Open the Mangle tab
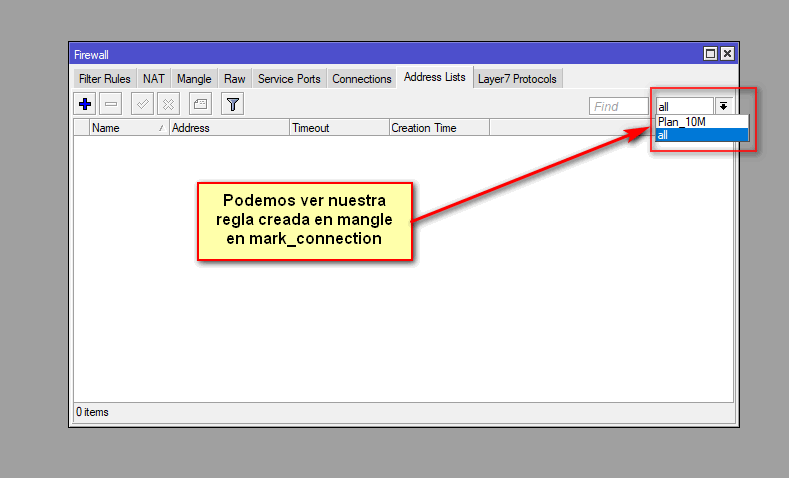Screen dimensions: 789x478 (194, 79)
